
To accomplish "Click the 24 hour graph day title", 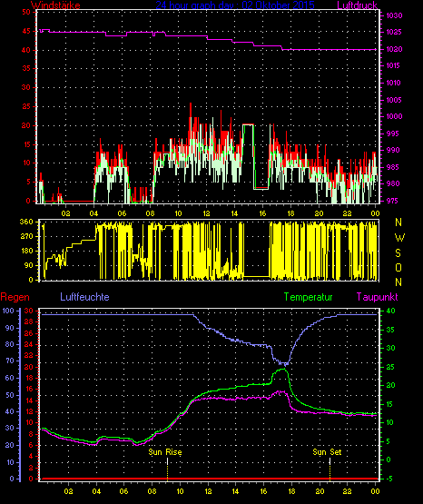I will pos(235,5).
